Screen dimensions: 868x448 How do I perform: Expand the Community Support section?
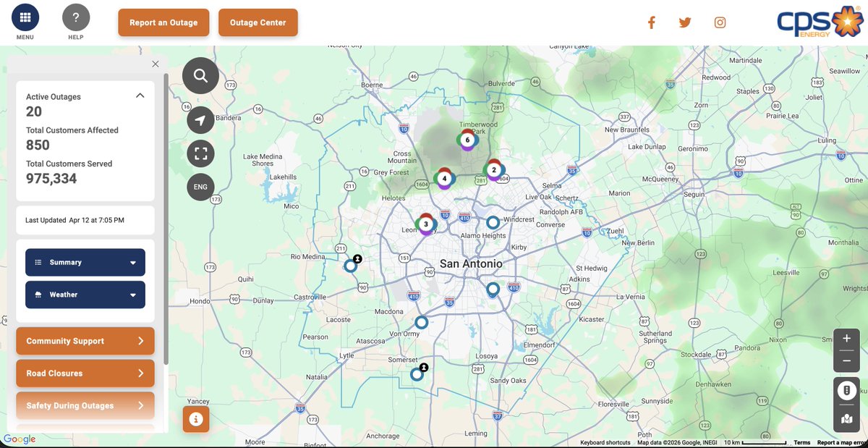coord(85,341)
